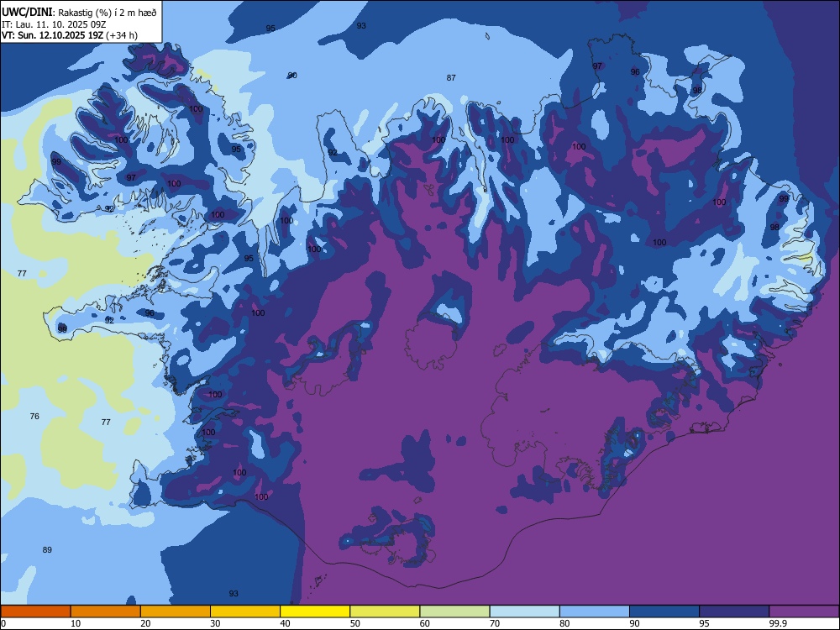Click the '76' humidity value on the map
The height and width of the screenshot is (630, 840).
[34, 417]
